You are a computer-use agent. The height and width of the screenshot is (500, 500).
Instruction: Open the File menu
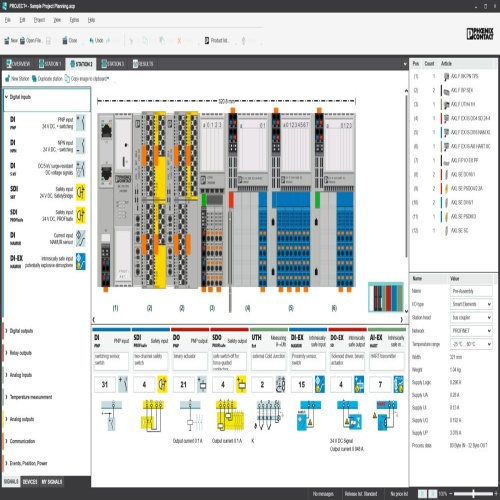point(8,20)
